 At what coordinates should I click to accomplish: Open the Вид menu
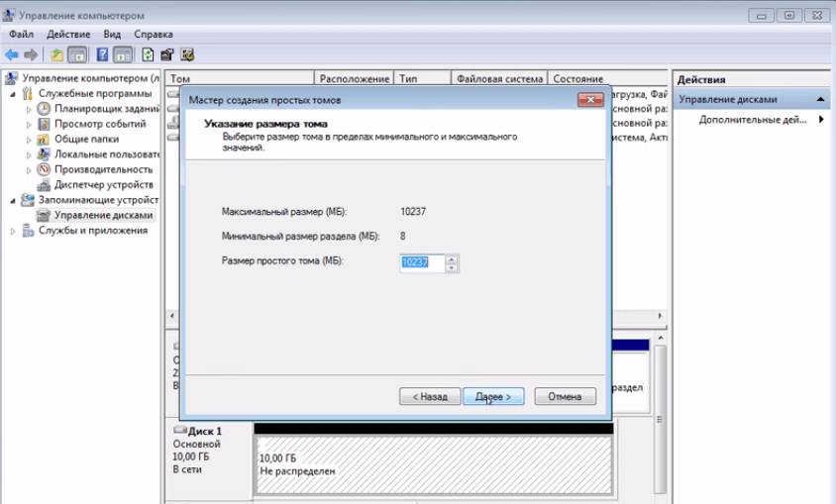tap(112, 34)
